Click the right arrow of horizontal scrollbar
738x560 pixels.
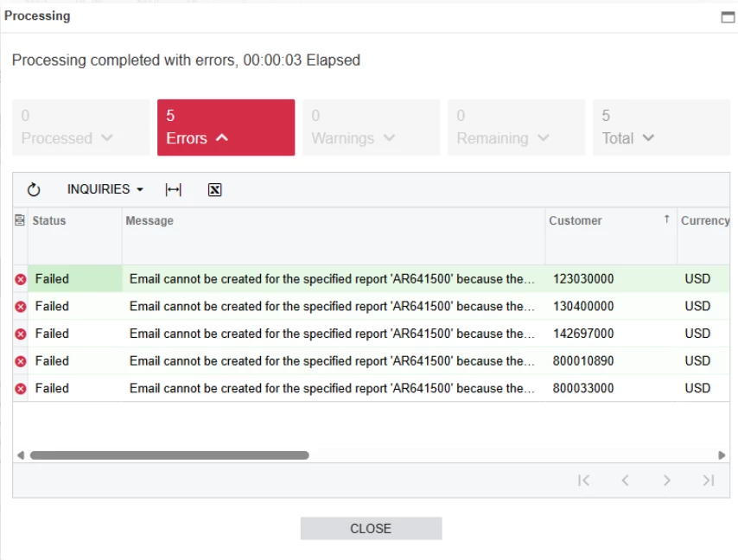pos(722,455)
